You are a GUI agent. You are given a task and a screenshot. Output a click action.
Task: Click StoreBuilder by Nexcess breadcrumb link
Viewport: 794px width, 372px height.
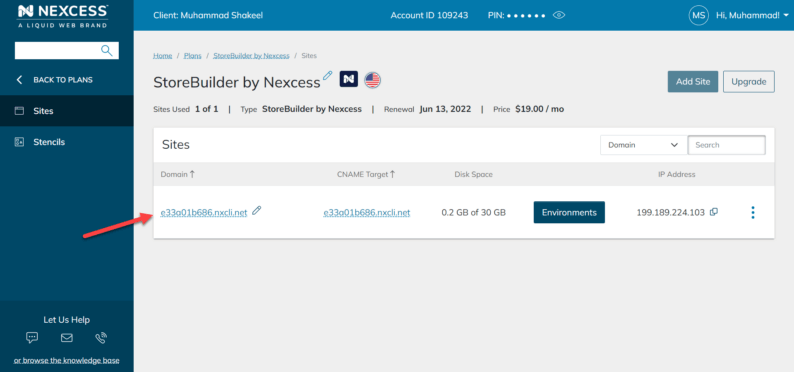tap(251, 56)
